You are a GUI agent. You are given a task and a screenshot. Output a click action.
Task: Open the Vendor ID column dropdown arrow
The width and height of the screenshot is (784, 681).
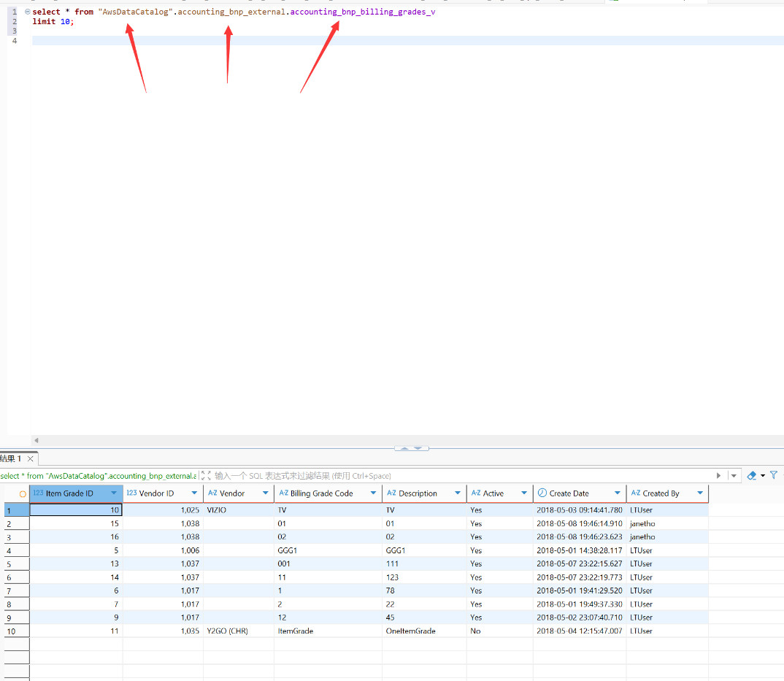(194, 493)
